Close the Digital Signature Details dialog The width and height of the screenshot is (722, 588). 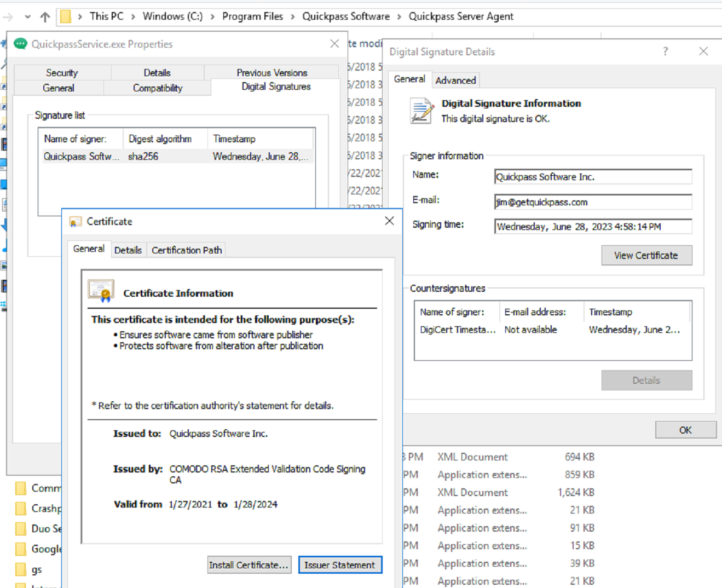703,51
